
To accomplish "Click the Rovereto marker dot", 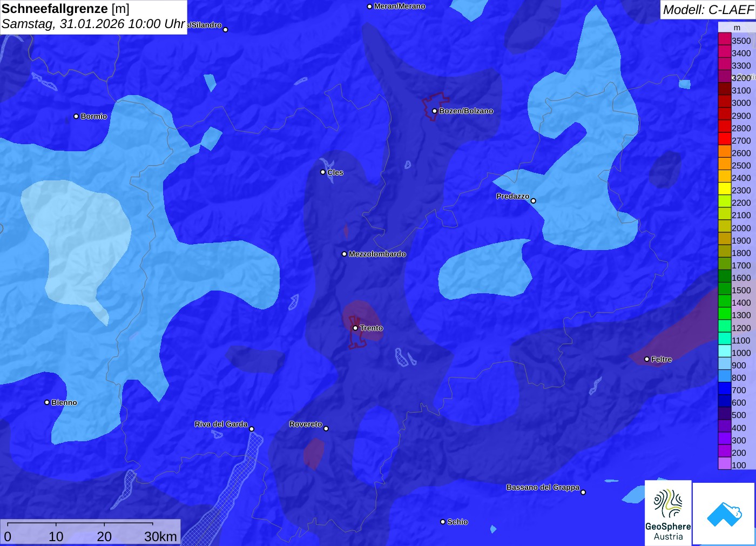I will pyautogui.click(x=326, y=429).
